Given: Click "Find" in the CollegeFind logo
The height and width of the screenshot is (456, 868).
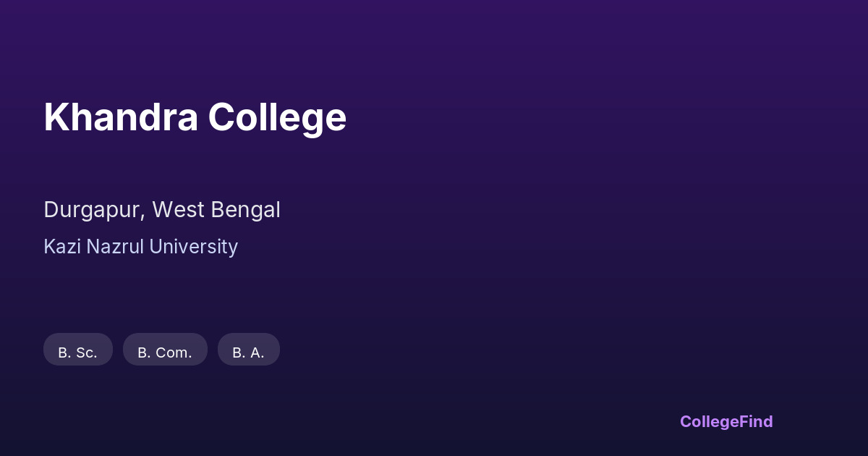Looking at the screenshot, I should (756, 421).
